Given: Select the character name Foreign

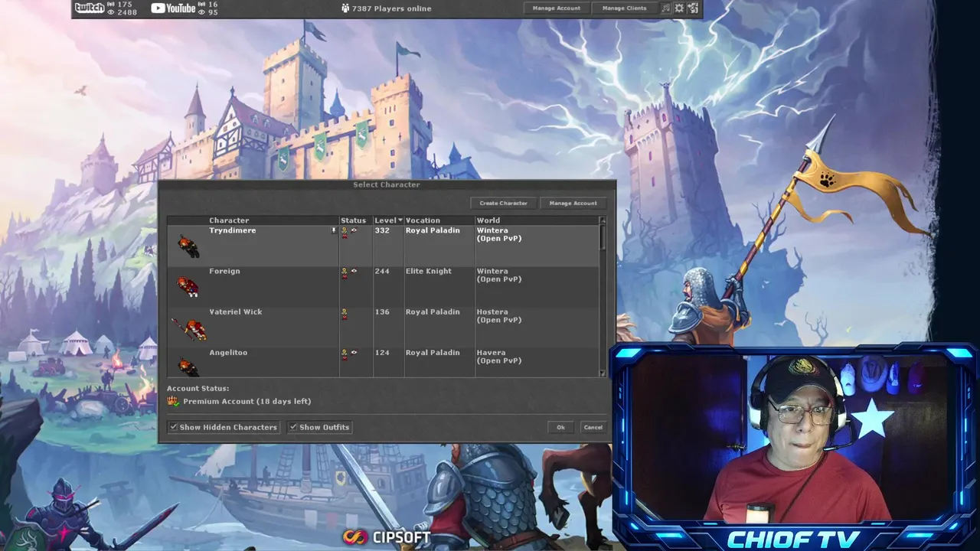Looking at the screenshot, I should tap(224, 271).
